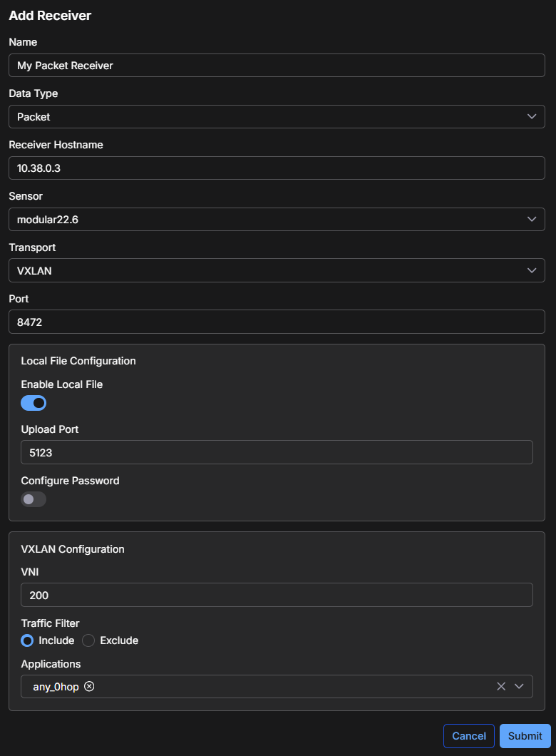Click the Name input field
The width and height of the screenshot is (556, 756).
coord(277,65)
